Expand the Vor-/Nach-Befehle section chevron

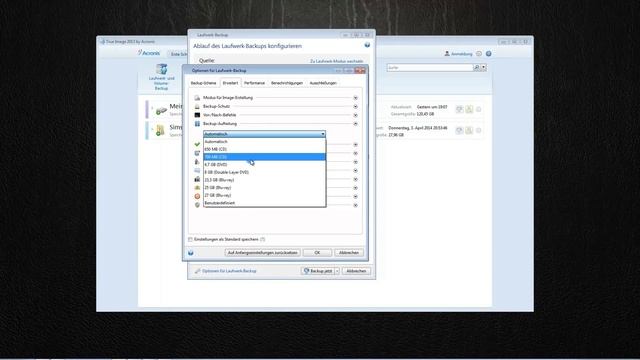pyautogui.click(x=356, y=115)
